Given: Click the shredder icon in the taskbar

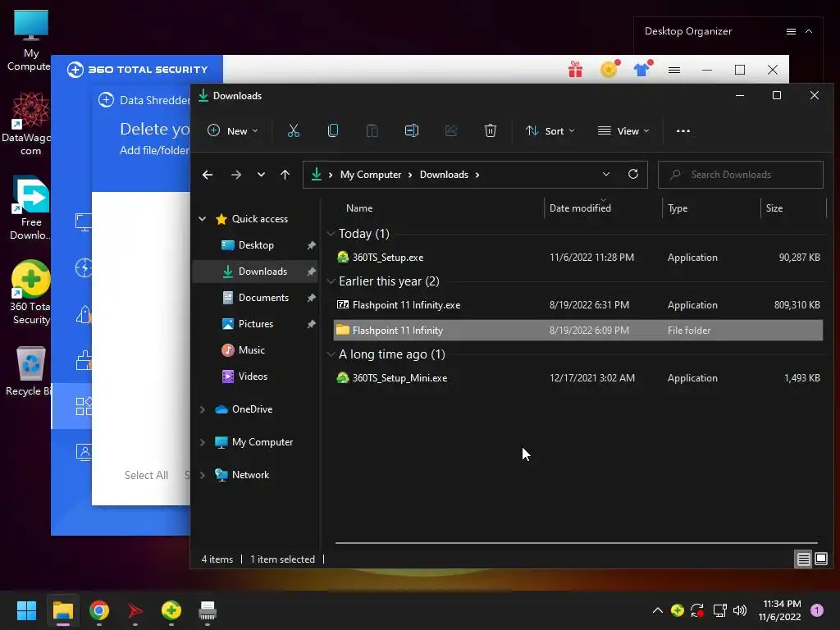Looking at the screenshot, I should [208, 610].
